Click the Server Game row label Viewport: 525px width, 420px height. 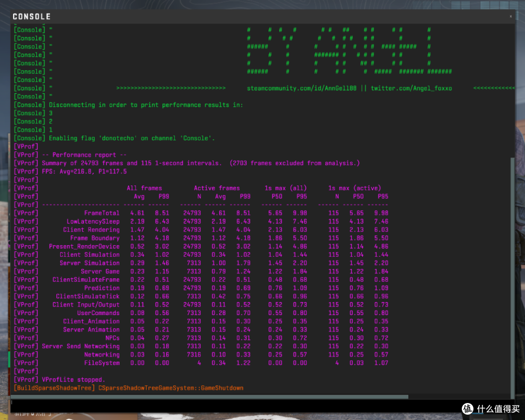pos(100,271)
